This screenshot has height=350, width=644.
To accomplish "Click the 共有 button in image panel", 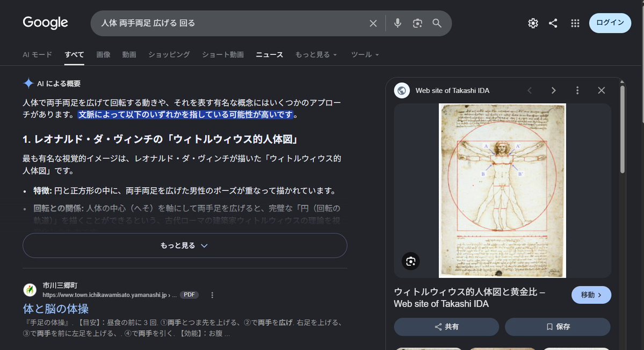I will click(446, 326).
